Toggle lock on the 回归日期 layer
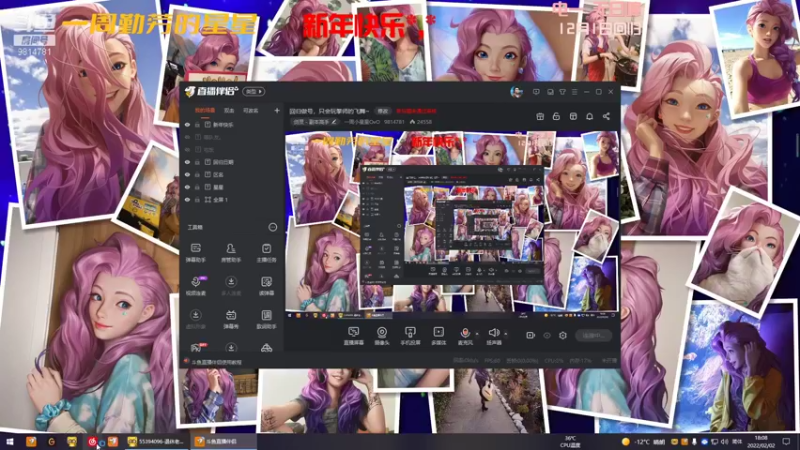 (197, 162)
